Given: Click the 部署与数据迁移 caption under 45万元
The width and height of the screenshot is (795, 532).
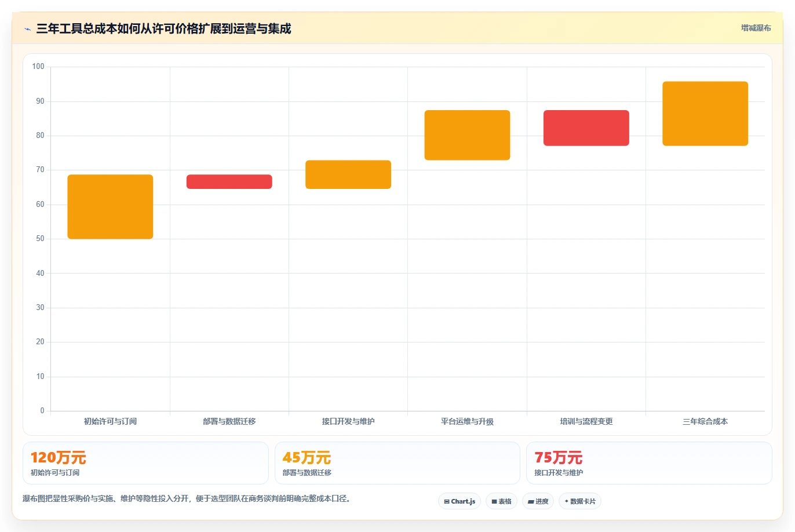Looking at the screenshot, I should point(307,473).
